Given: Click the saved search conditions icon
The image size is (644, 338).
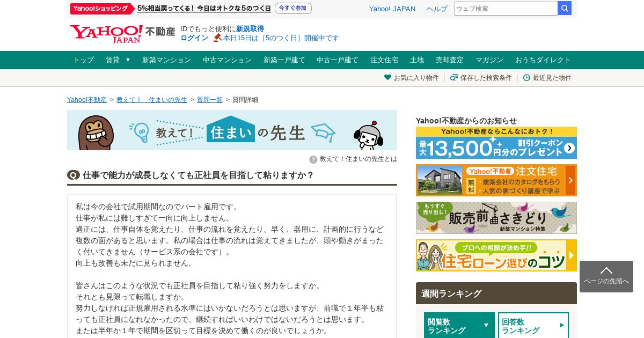Looking at the screenshot, I should pos(454,77).
